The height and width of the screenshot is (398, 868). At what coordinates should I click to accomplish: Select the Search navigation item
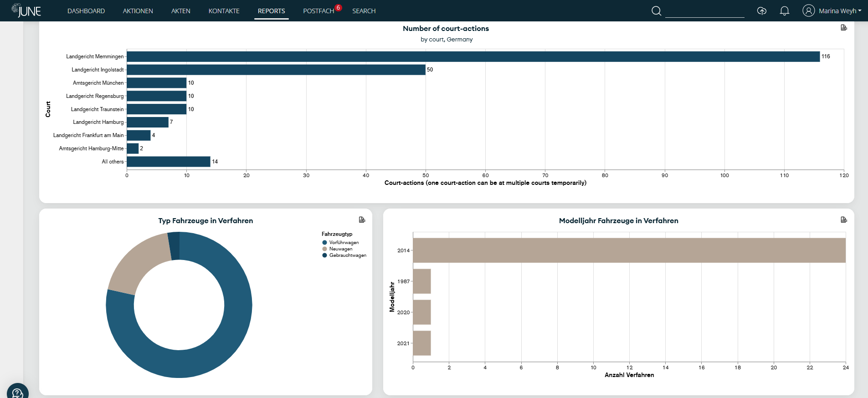tap(364, 11)
